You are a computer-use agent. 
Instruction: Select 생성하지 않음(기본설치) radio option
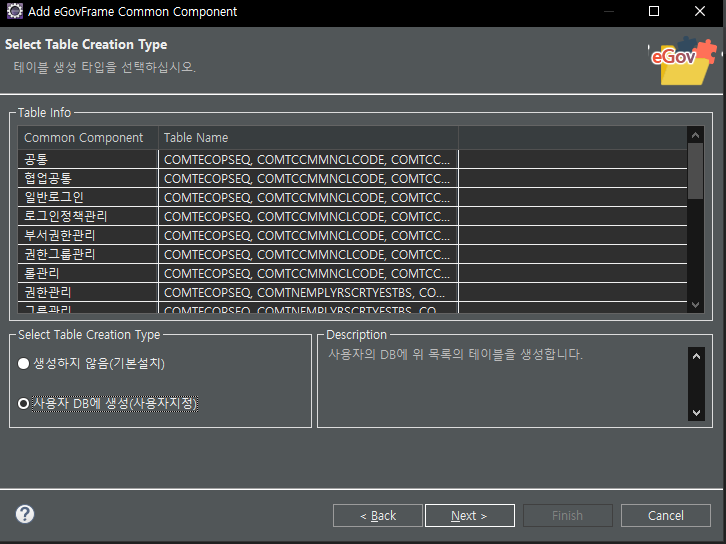click(91, 363)
